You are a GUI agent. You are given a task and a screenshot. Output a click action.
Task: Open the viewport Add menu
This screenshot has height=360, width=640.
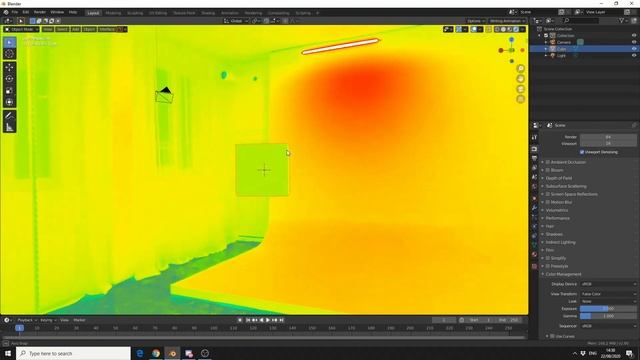pos(76,29)
